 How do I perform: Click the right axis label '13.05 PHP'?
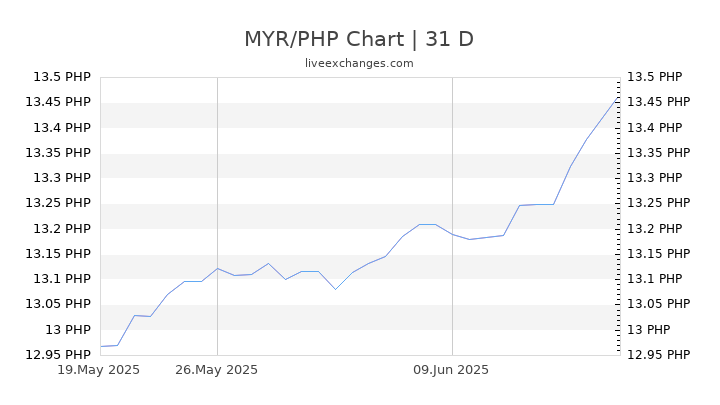point(658,304)
